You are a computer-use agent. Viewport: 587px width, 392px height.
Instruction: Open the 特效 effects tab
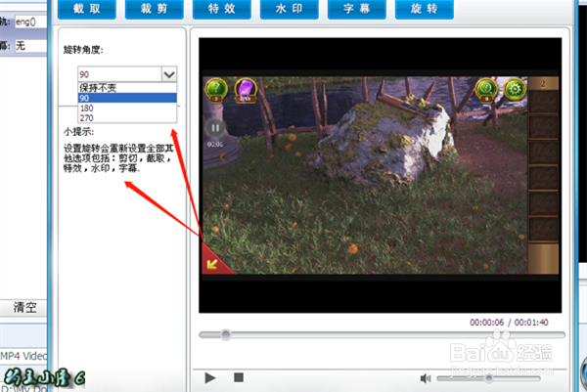[x=222, y=9]
